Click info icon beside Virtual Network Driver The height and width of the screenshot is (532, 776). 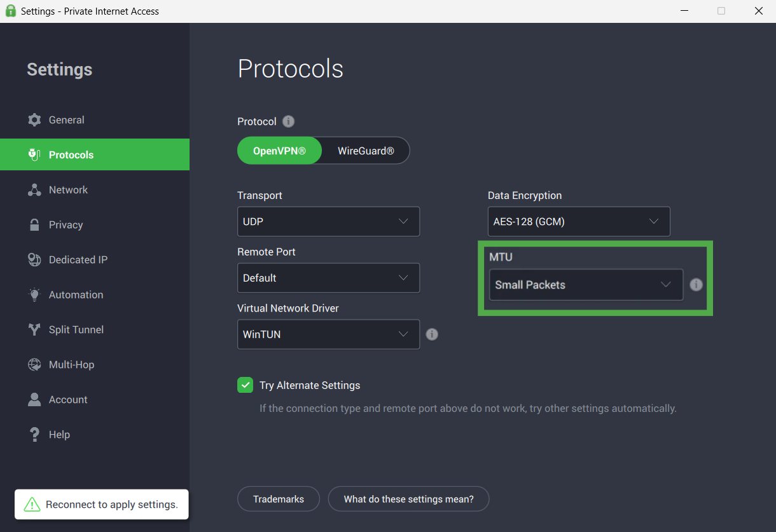click(x=432, y=334)
